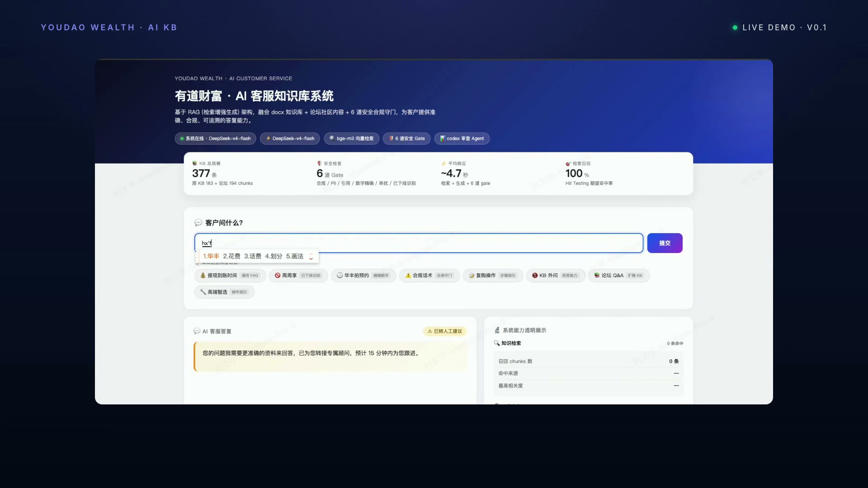The height and width of the screenshot is (488, 868).
Task: Click the clock icon on 华丰拍预约 chip
Action: click(340, 276)
